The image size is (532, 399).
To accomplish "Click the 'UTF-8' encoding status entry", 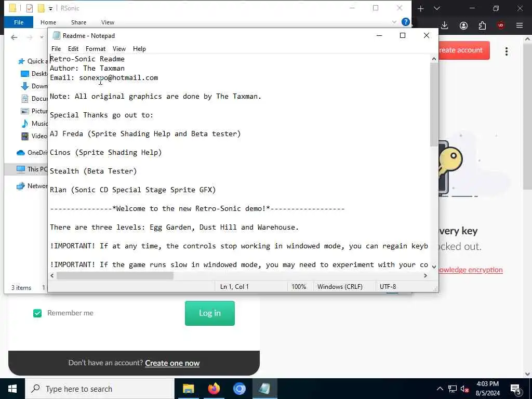I will pyautogui.click(x=388, y=287).
